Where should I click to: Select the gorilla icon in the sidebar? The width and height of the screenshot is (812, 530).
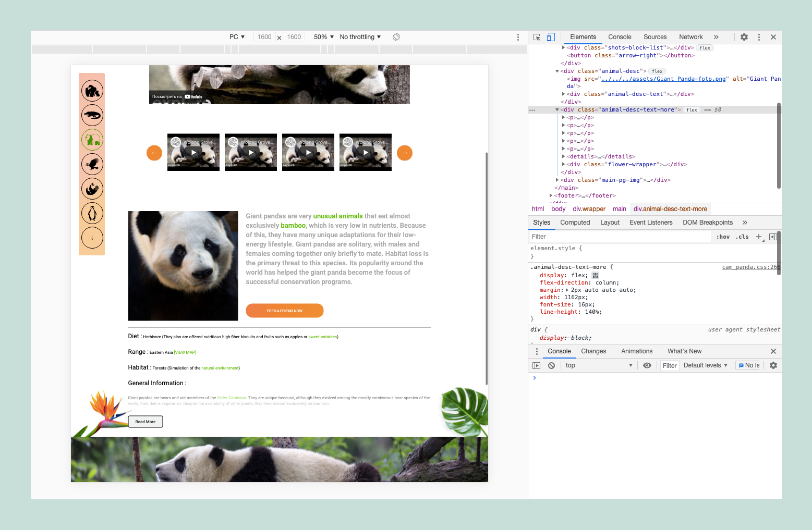coord(92,90)
